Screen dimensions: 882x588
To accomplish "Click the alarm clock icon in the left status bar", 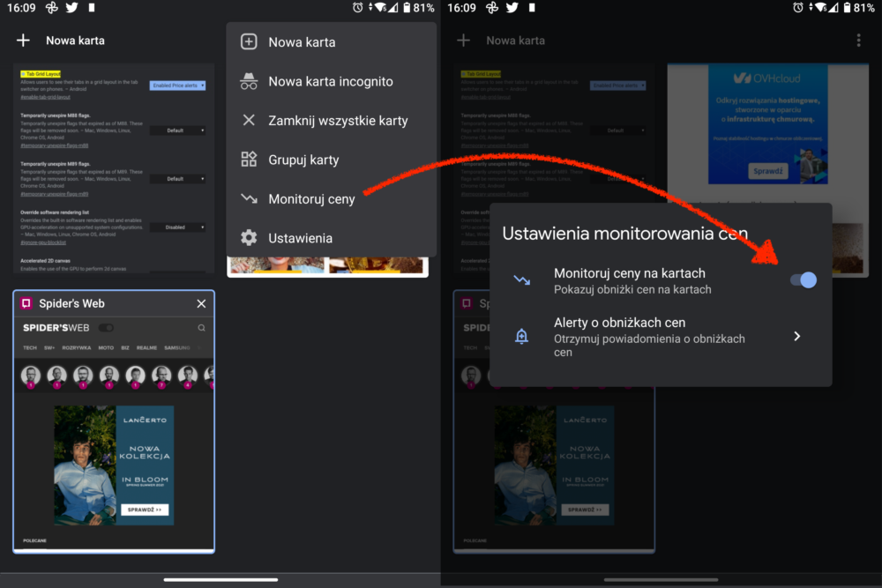I will pos(358,7).
